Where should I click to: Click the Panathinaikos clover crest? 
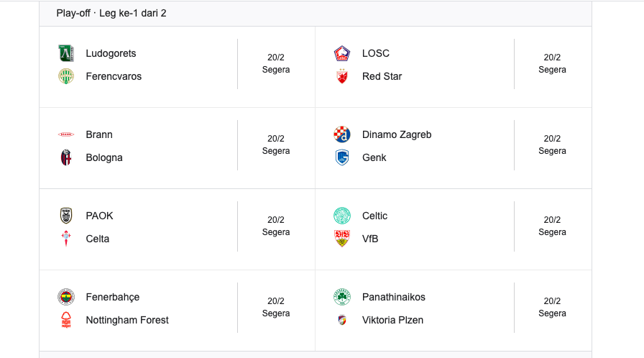point(342,297)
